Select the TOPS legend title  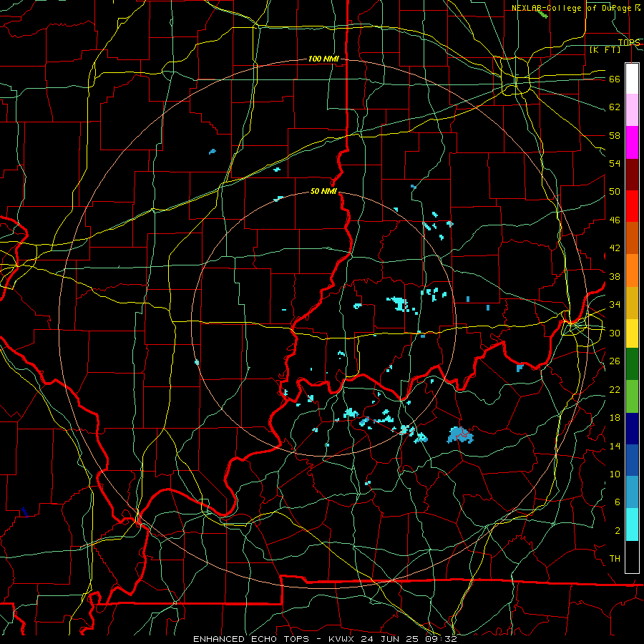[629, 42]
